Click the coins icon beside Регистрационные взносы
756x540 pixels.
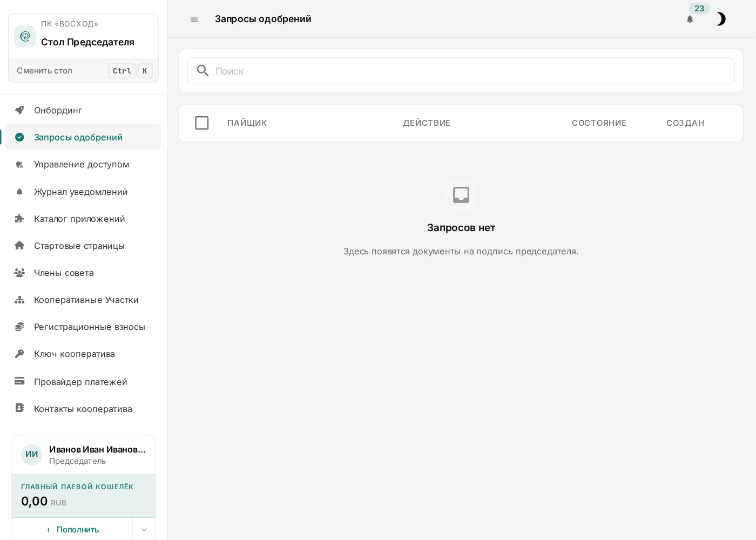click(x=19, y=327)
